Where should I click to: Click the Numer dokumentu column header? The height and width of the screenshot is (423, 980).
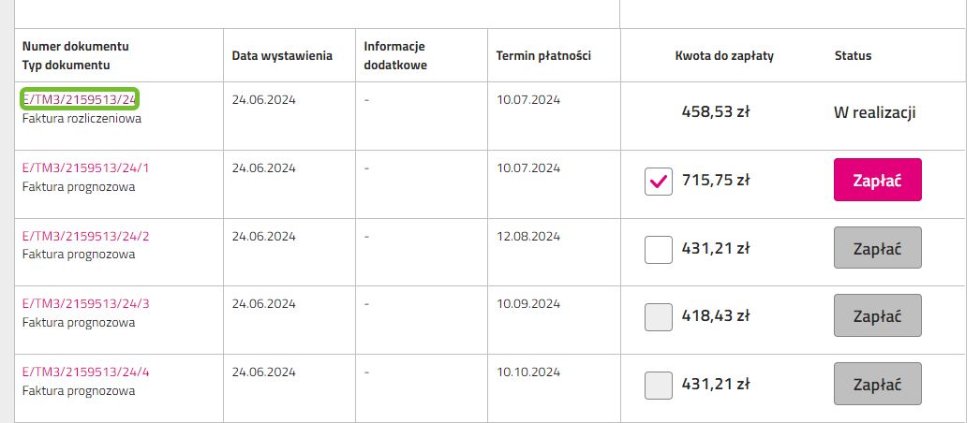[76, 46]
